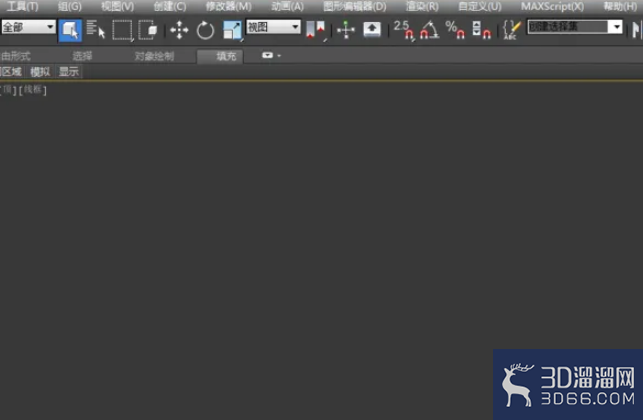
Task: Switch to the 对象绘制 ribbon tab
Action: [154, 56]
